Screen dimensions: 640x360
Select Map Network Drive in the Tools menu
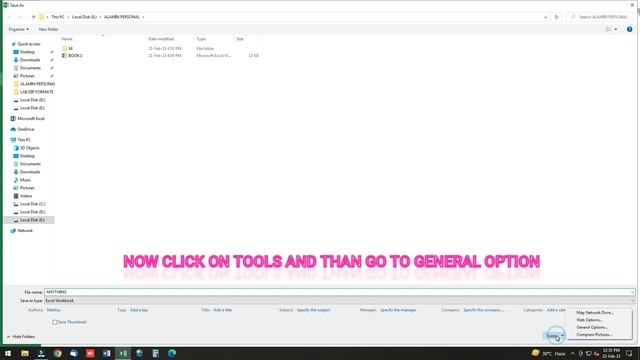click(595, 313)
